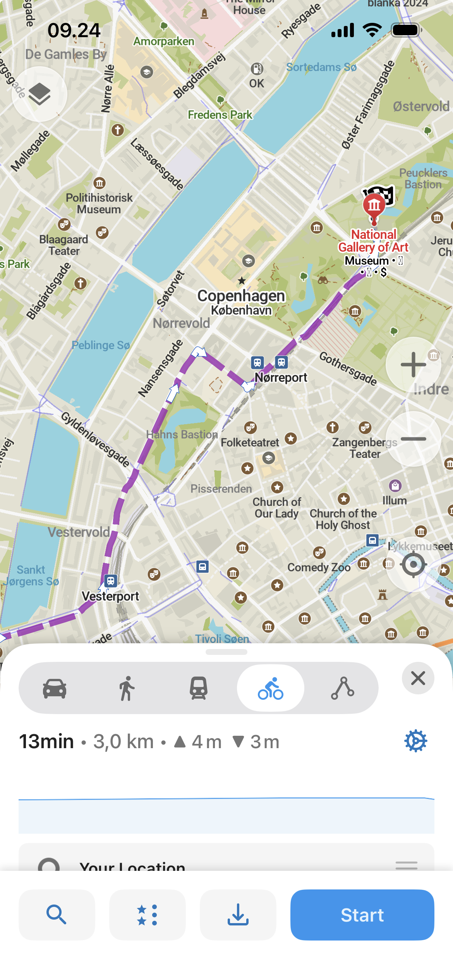Image resolution: width=453 pixels, height=980 pixels.
Task: Close the route planning panel
Action: point(418,678)
